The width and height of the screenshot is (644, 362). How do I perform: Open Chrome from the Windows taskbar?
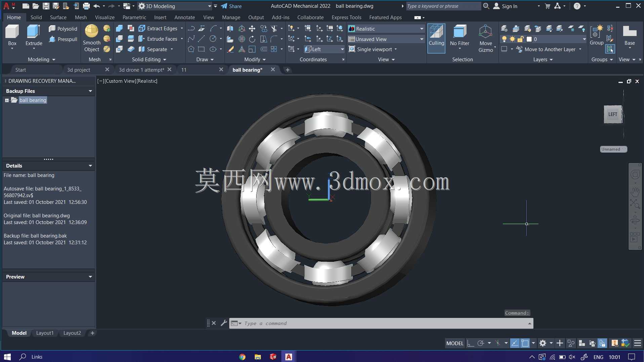point(242,357)
